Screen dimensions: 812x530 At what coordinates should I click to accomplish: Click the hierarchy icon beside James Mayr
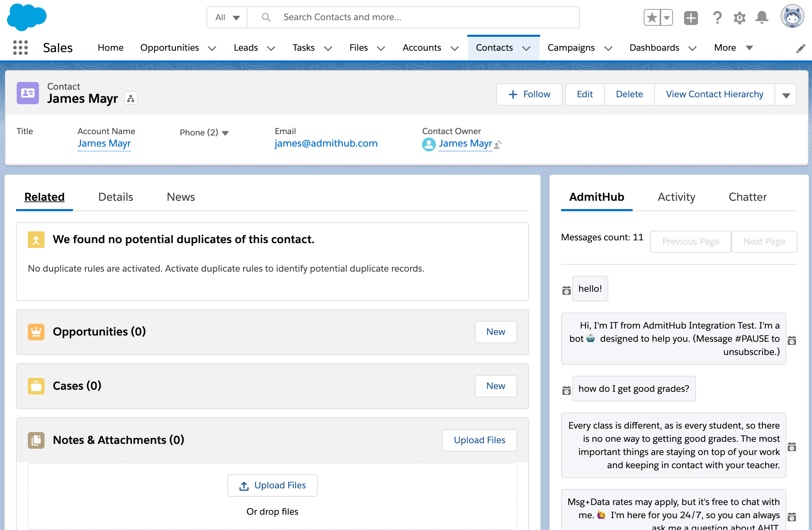click(x=131, y=99)
